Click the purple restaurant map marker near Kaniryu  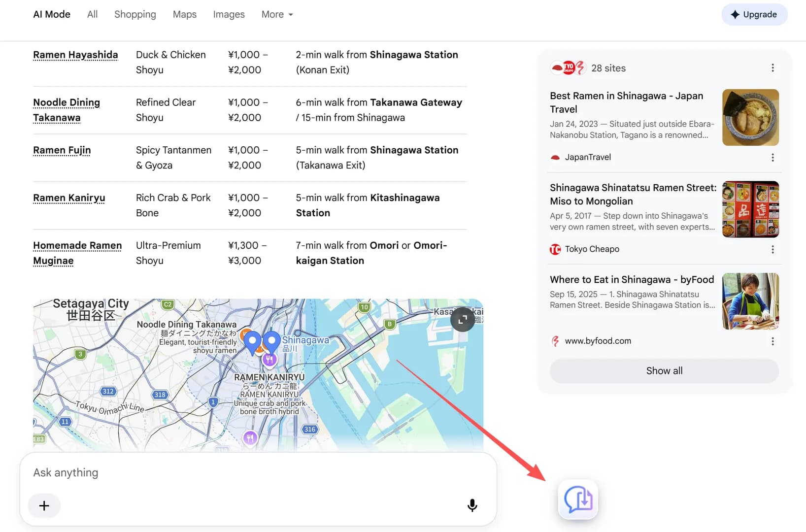[x=269, y=360]
